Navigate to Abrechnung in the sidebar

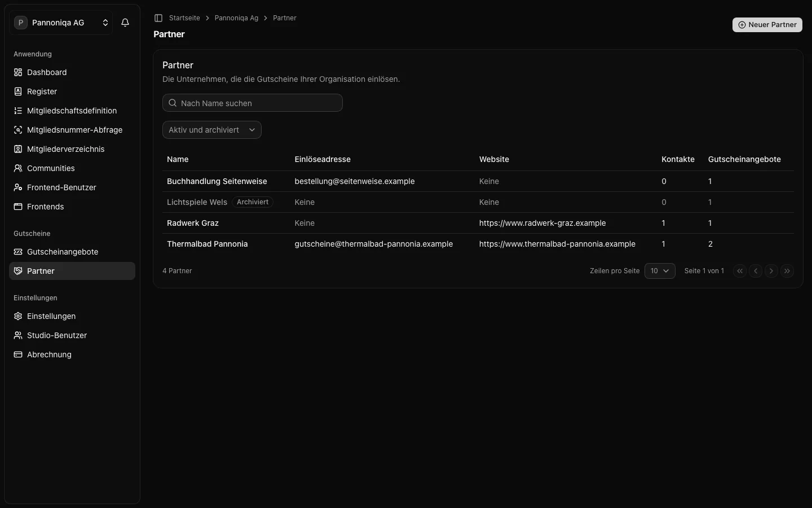72,354
